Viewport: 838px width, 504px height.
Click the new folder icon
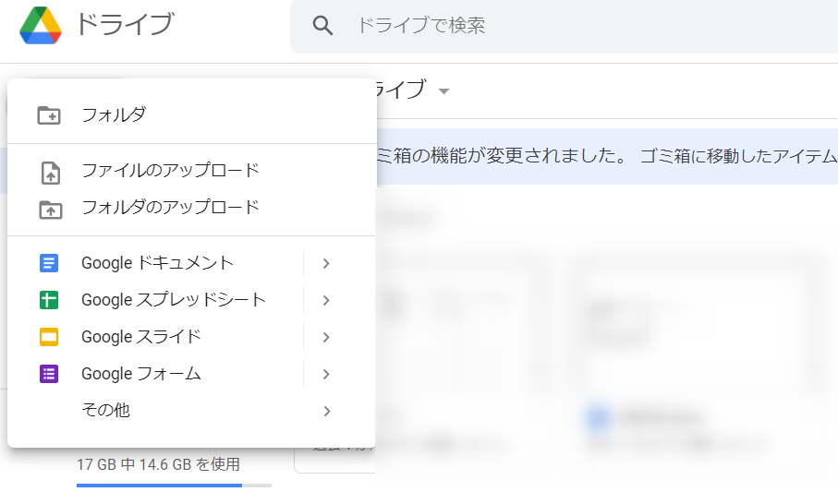[49, 115]
